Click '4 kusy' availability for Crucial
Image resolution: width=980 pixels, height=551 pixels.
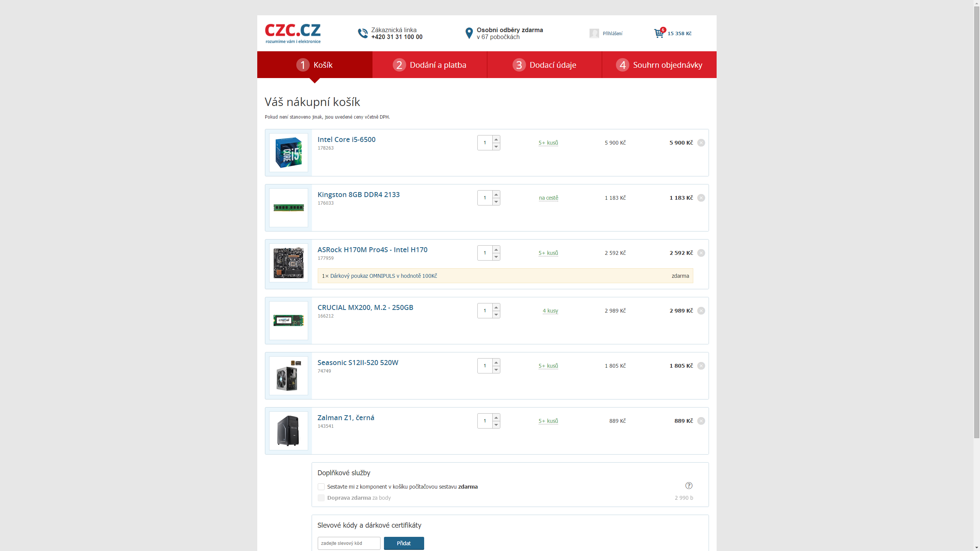point(550,311)
